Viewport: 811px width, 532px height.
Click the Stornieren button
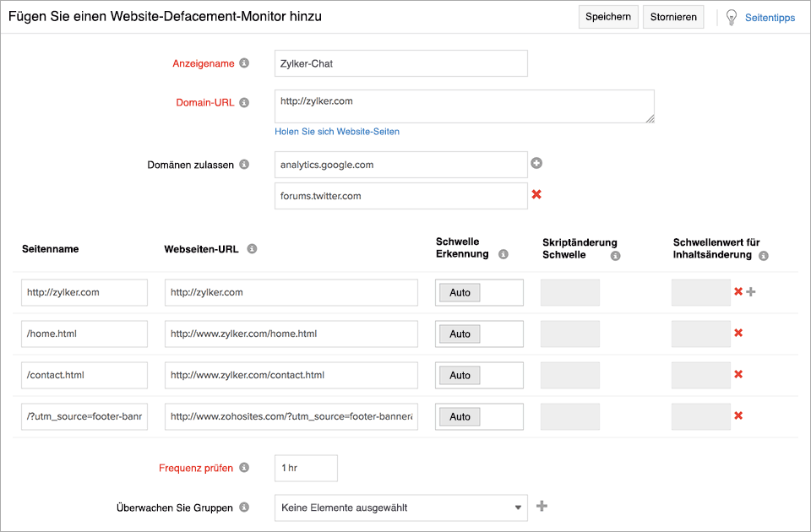pyautogui.click(x=673, y=17)
